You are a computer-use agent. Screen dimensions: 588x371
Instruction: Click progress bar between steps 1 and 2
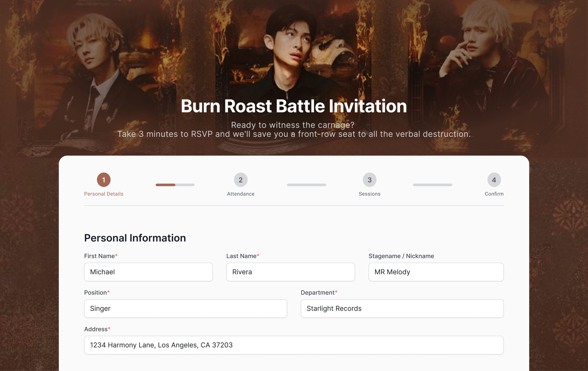coord(175,185)
